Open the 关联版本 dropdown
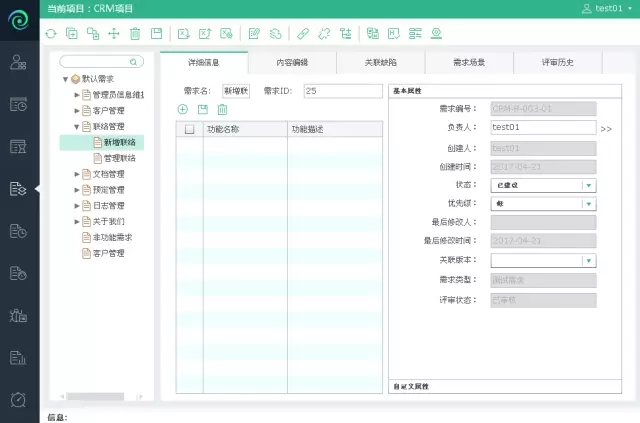 pyautogui.click(x=543, y=260)
